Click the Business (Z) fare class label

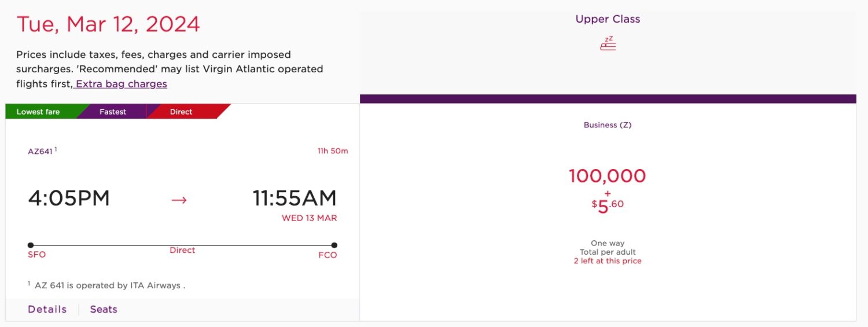[608, 125]
